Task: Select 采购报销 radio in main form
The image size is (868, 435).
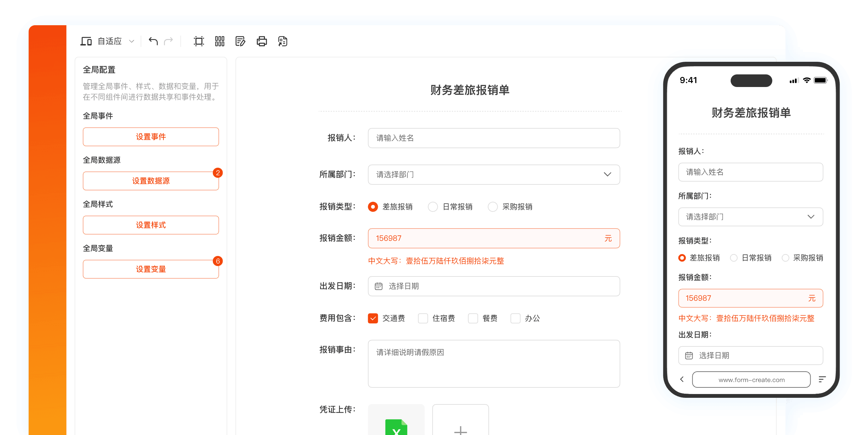Action: pos(493,207)
